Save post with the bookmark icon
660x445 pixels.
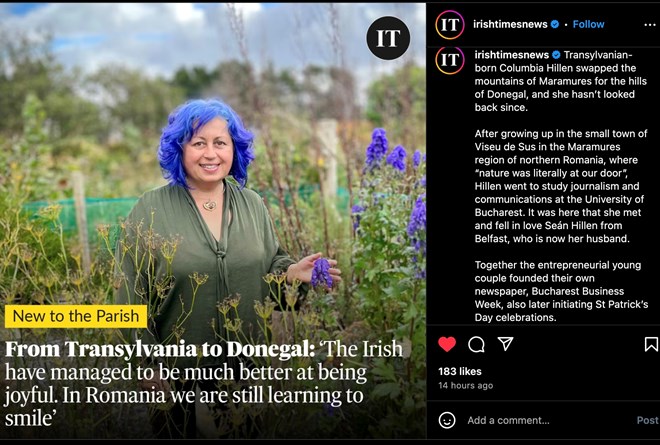point(651,344)
